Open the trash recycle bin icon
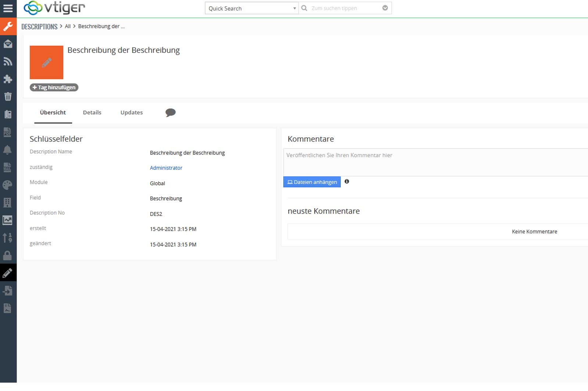 [8, 97]
